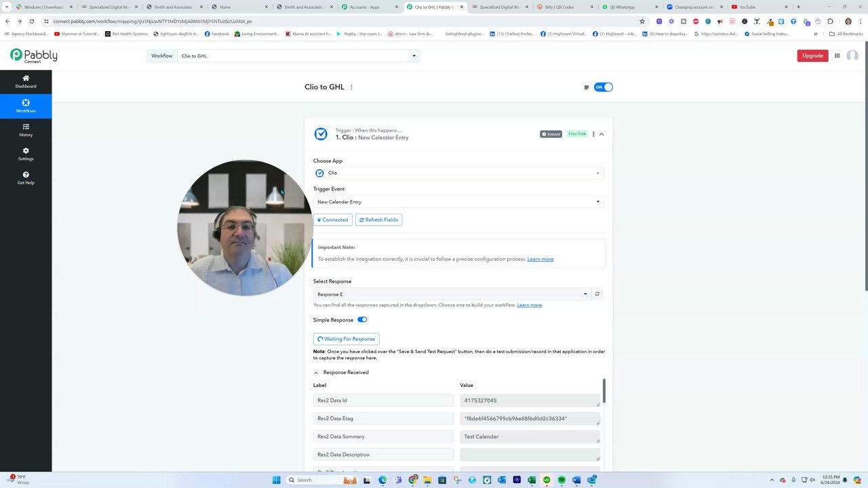Go back using the browser back arrow

pyautogui.click(x=7, y=21)
